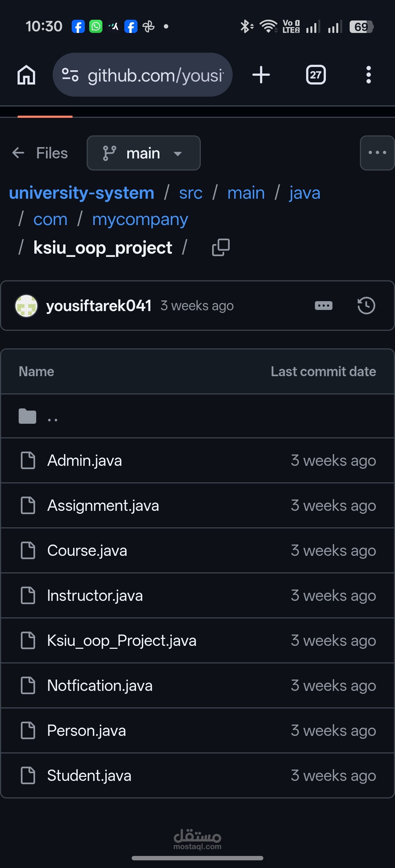Open a new tab with plus icon
The image size is (395, 868).
click(261, 75)
